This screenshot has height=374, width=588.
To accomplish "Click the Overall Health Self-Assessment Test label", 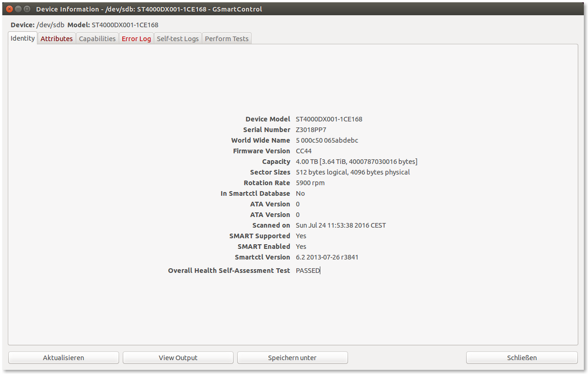I will pyautogui.click(x=229, y=271).
